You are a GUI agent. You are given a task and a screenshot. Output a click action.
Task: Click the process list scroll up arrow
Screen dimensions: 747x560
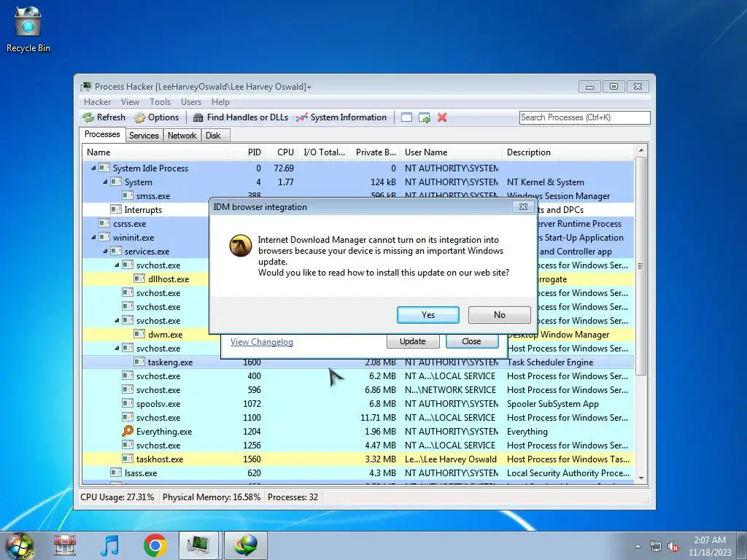click(x=641, y=150)
